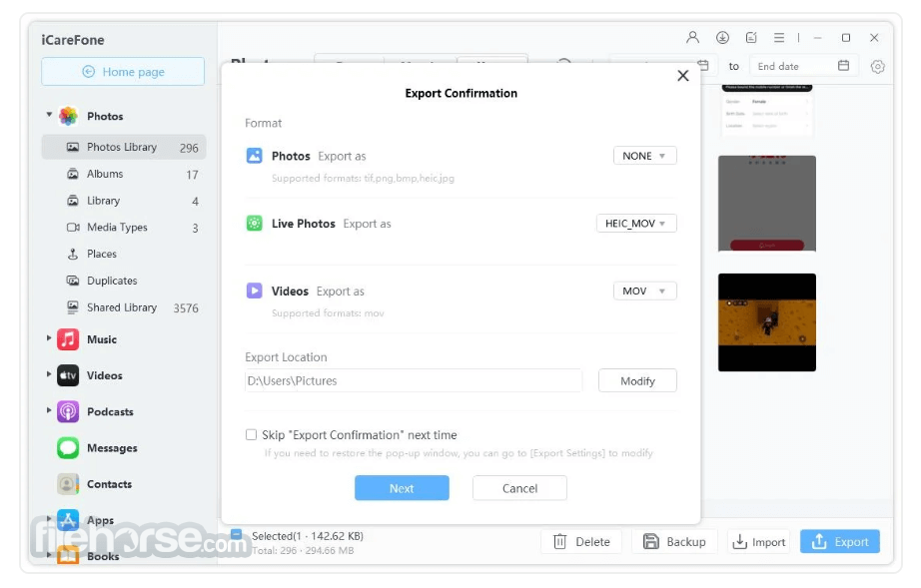This screenshot has height=588, width=921.
Task: Toggle the selected items checkbox in footer
Action: tap(236, 535)
